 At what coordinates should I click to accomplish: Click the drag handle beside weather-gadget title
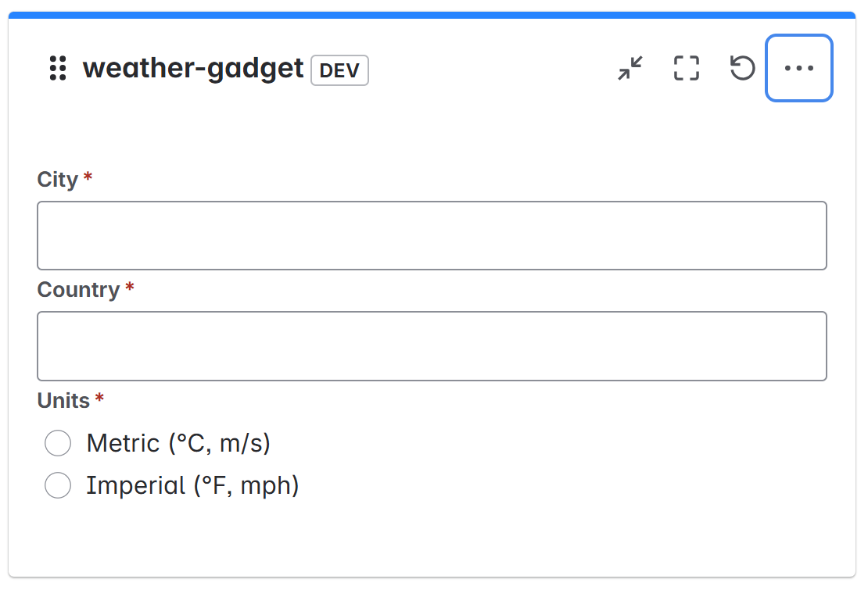57,69
